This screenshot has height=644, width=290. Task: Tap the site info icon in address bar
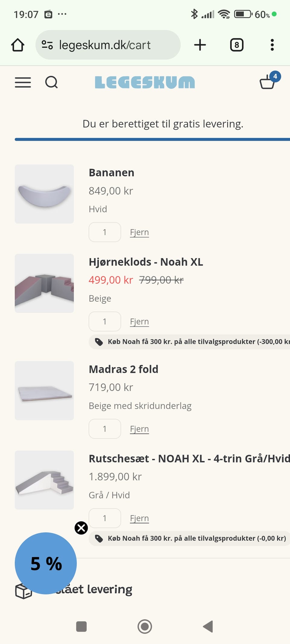pos(47,45)
